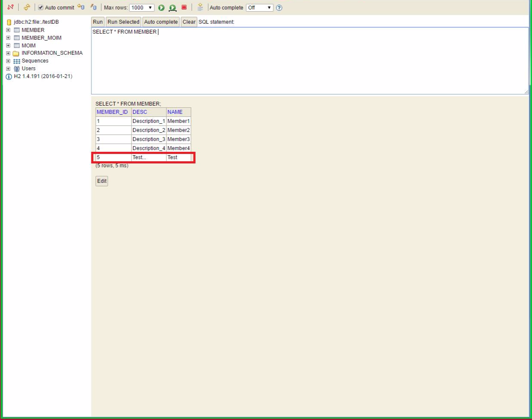
Task: Expand the MEMBER_MOIM table node
Action: (x=8, y=38)
